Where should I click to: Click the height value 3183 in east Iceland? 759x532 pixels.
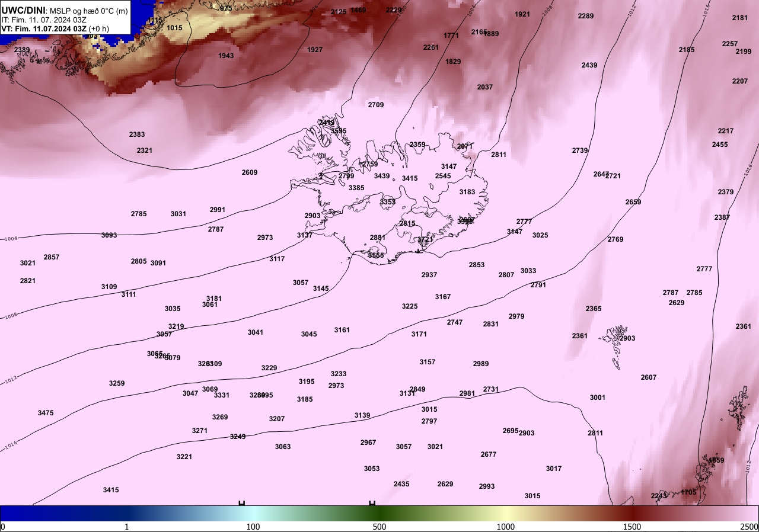(467, 192)
